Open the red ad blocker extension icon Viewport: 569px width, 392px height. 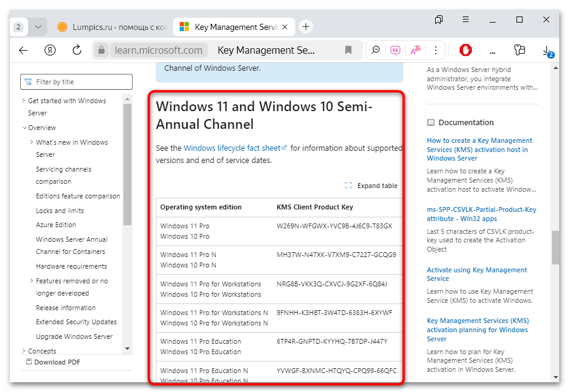466,50
